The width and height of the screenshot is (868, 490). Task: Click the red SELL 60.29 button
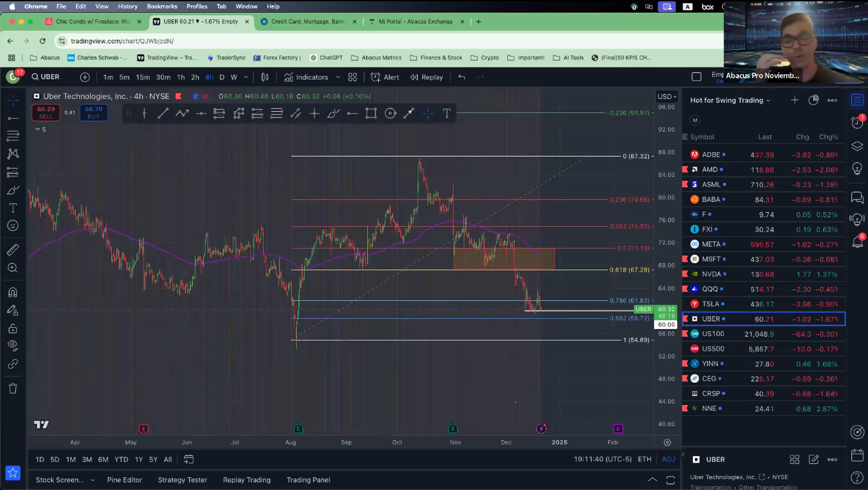click(46, 113)
